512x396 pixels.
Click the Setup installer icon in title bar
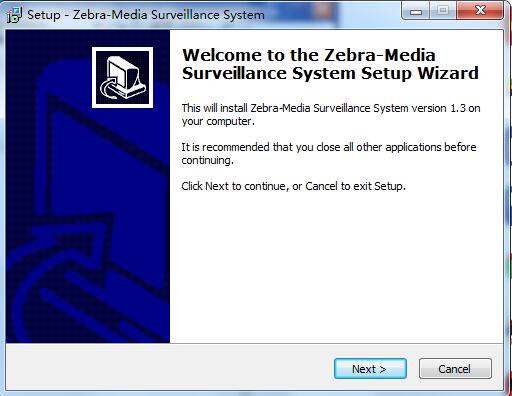pyautogui.click(x=14, y=15)
